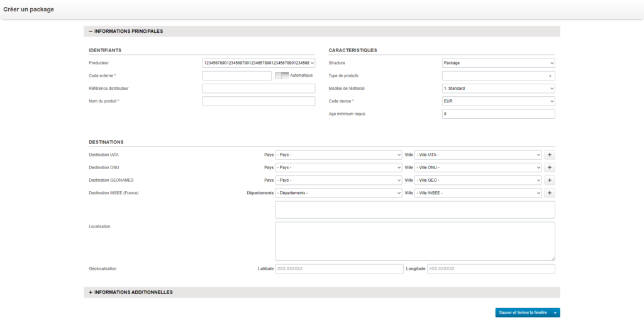This screenshot has width=644, height=320.
Task: Open the arrow next to Sauver et fermer
Action: pos(555,312)
